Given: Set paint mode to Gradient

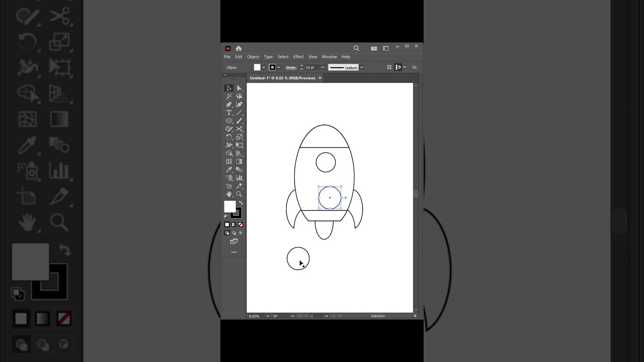Looking at the screenshot, I should tap(233, 224).
